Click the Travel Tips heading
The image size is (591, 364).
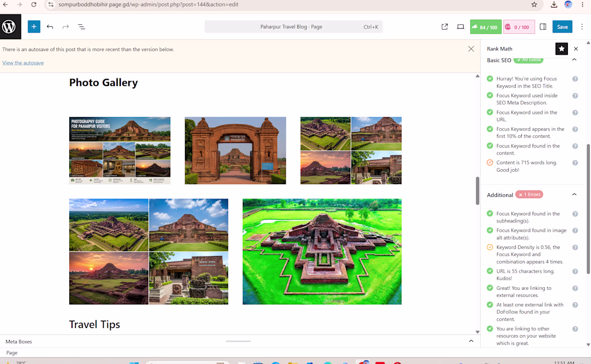click(95, 324)
